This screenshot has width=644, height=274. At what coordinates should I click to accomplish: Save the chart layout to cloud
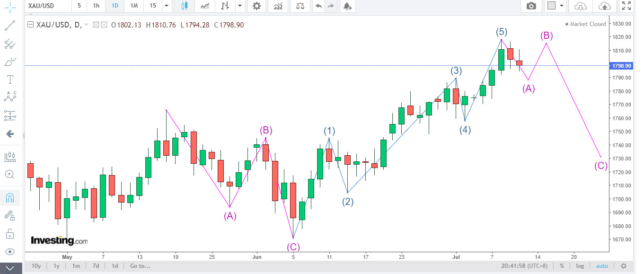click(x=604, y=6)
